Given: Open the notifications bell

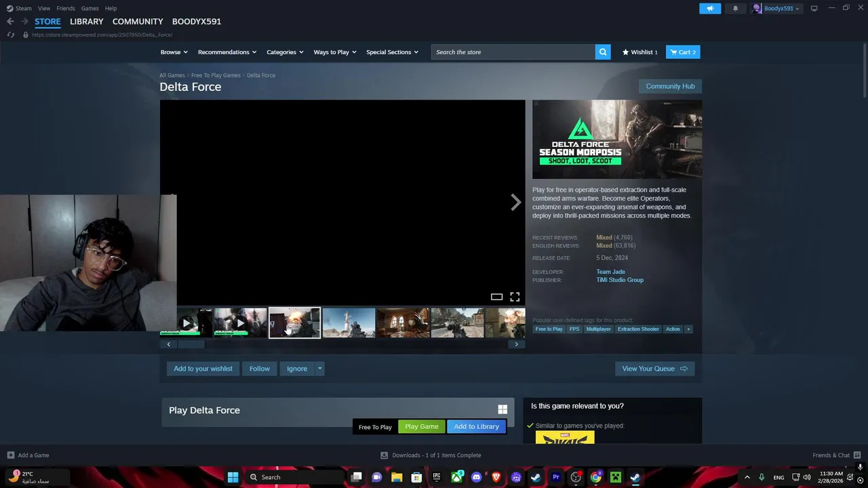Looking at the screenshot, I should (x=735, y=8).
